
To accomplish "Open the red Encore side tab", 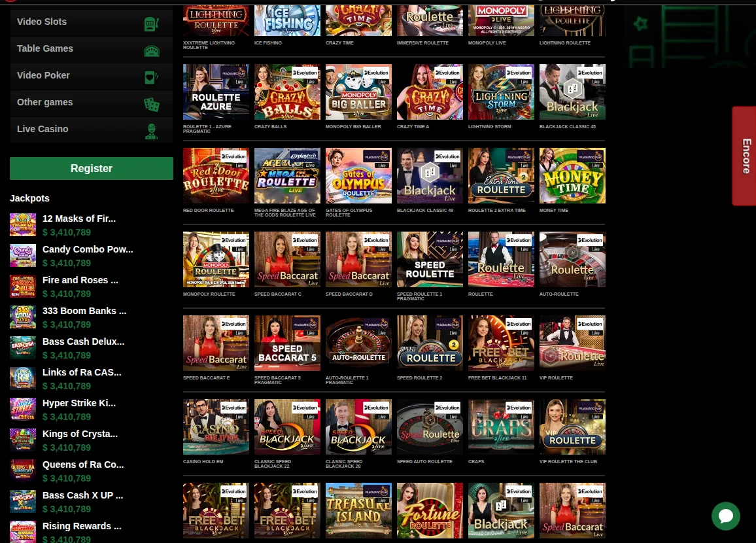I will coord(744,156).
